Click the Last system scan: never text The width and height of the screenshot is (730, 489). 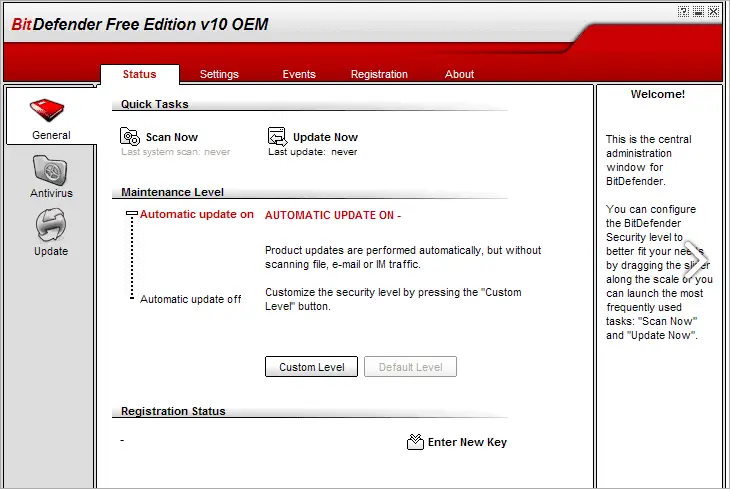[176, 152]
